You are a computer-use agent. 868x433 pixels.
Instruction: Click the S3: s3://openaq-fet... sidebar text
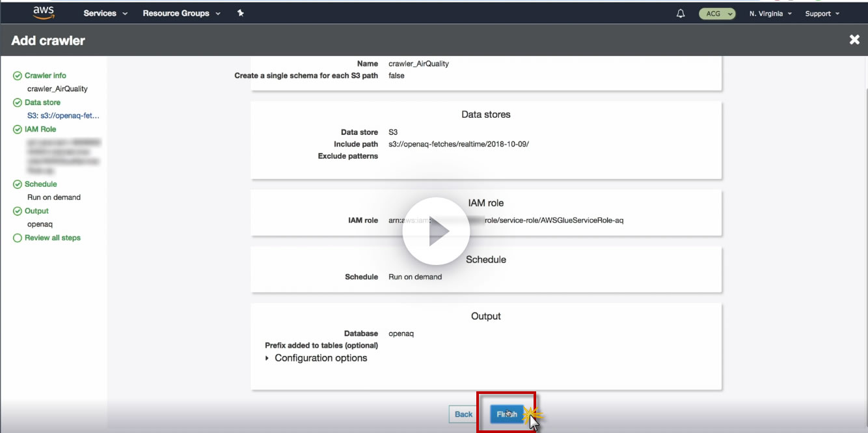pos(63,115)
